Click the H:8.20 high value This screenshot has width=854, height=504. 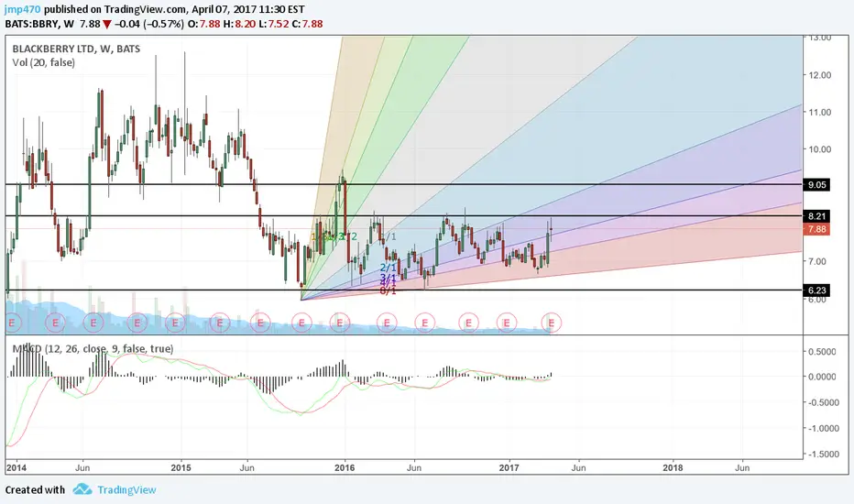pyautogui.click(x=239, y=24)
